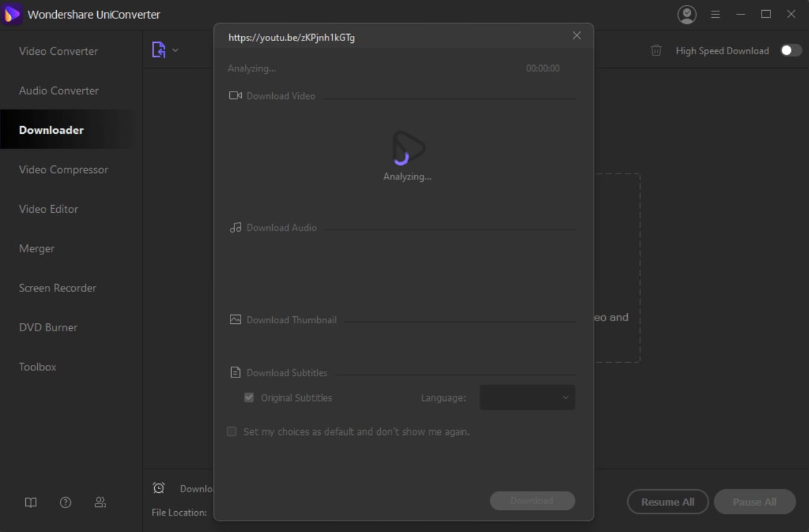809x532 pixels.
Task: Click the 00:00:00 duration text
Action: click(x=543, y=68)
